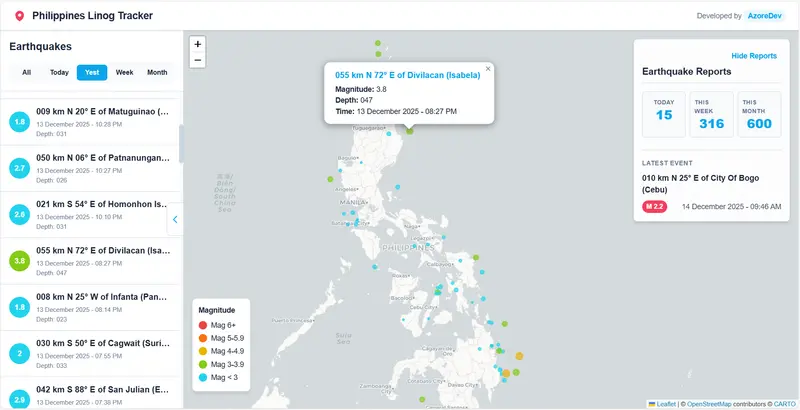Click the sidebar list scrollbar thumb
Image resolution: width=800 pixels, height=410 pixels.
tap(181, 144)
